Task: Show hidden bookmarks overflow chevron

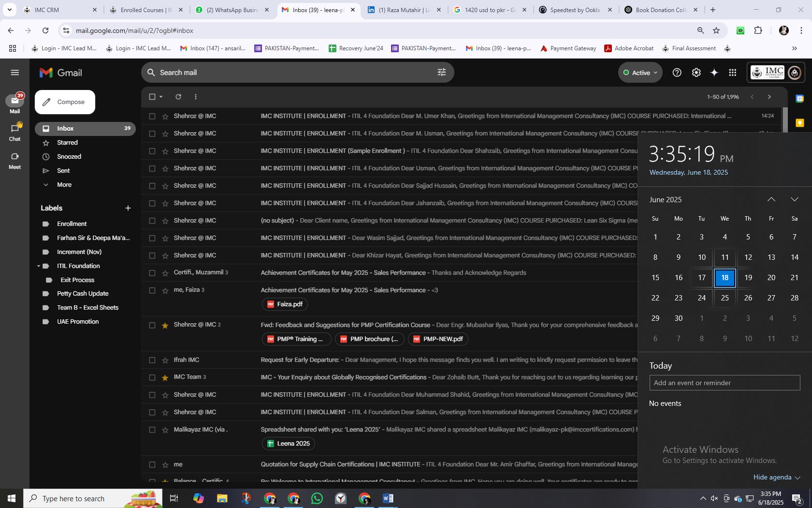Action: coord(794,48)
